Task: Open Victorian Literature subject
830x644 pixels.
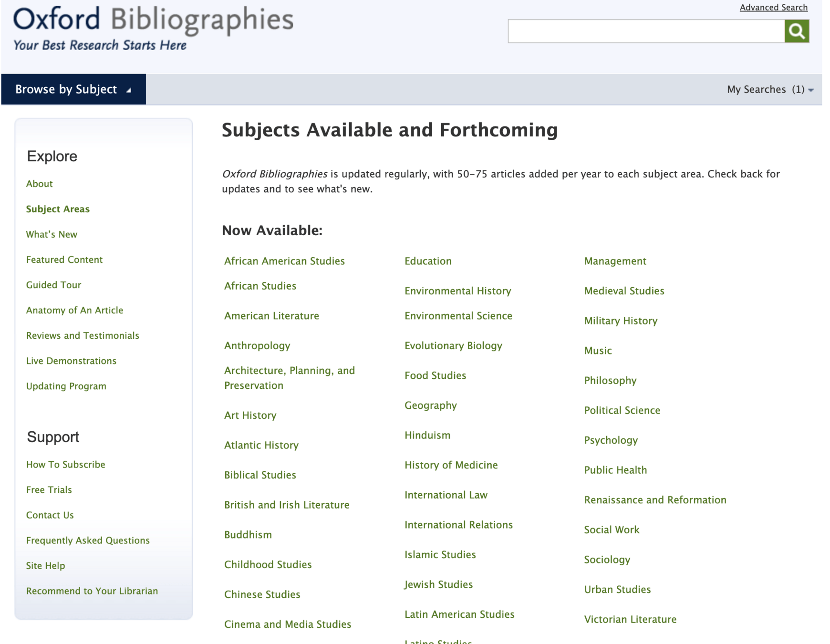Action: [630, 619]
